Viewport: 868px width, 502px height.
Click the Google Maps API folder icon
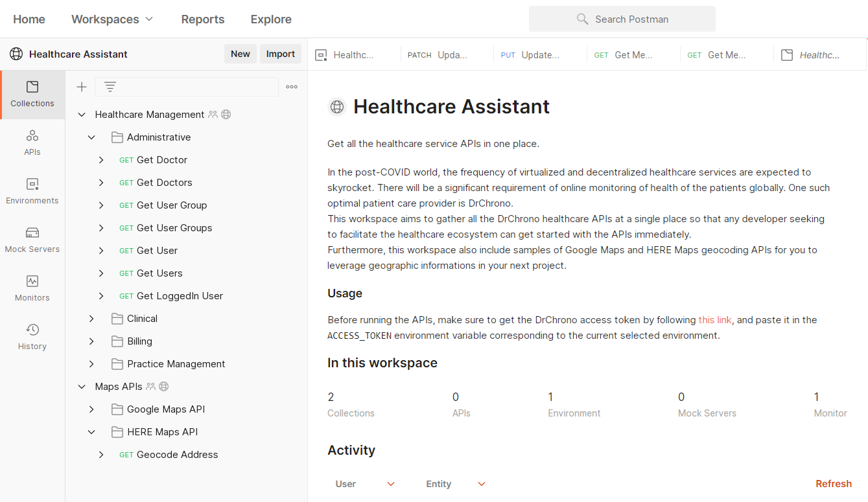point(117,409)
